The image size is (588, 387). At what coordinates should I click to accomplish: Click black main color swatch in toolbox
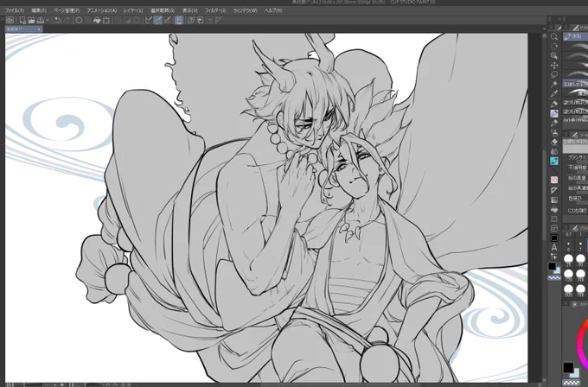click(552, 266)
